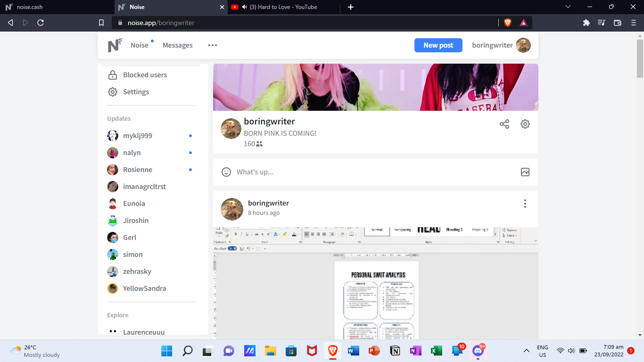Open Windows taskbar search
The image size is (644, 362).
tap(187, 351)
